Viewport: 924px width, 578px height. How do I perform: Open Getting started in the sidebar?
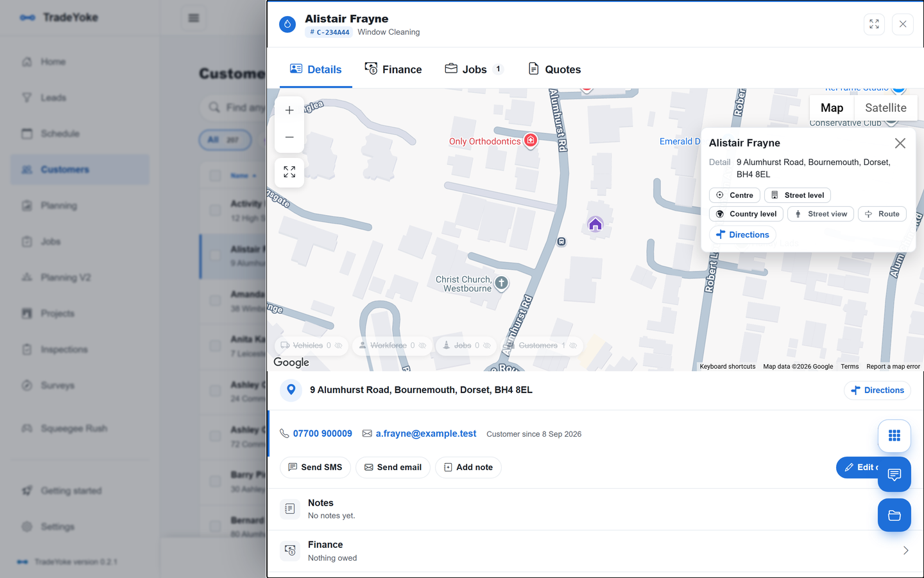[x=80, y=491]
